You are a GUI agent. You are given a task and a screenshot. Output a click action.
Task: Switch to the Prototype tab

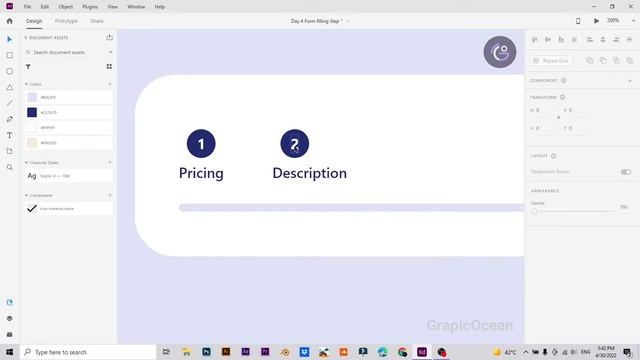[66, 21]
